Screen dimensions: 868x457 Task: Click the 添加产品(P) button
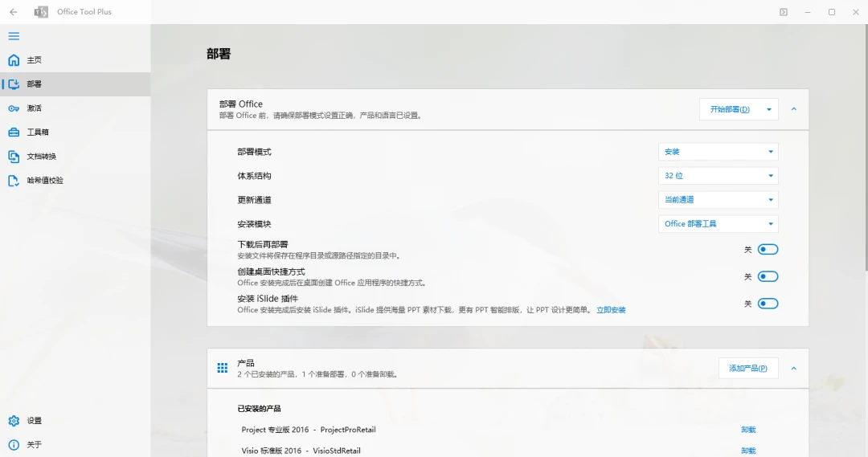point(748,369)
